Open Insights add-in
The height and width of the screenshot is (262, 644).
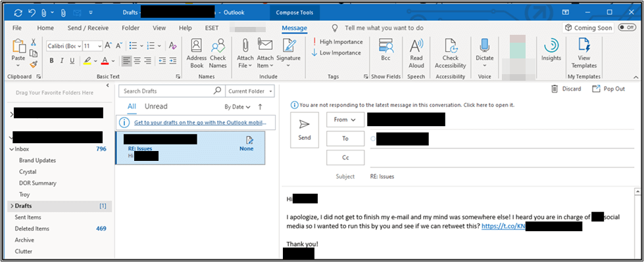pyautogui.click(x=551, y=50)
